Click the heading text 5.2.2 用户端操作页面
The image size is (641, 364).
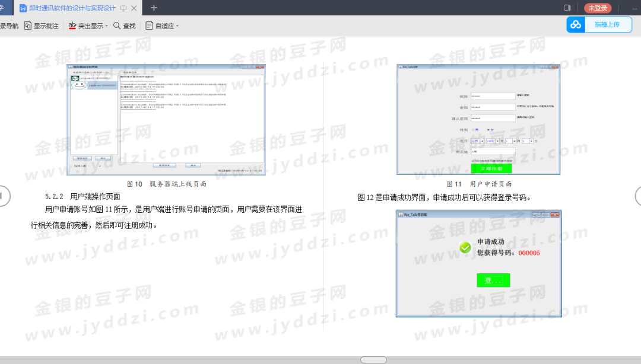[x=82, y=196]
